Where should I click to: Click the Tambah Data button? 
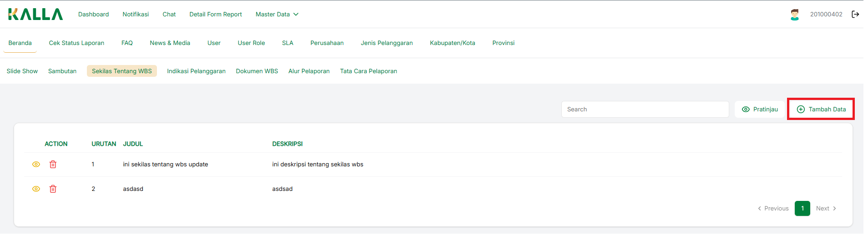click(821, 109)
